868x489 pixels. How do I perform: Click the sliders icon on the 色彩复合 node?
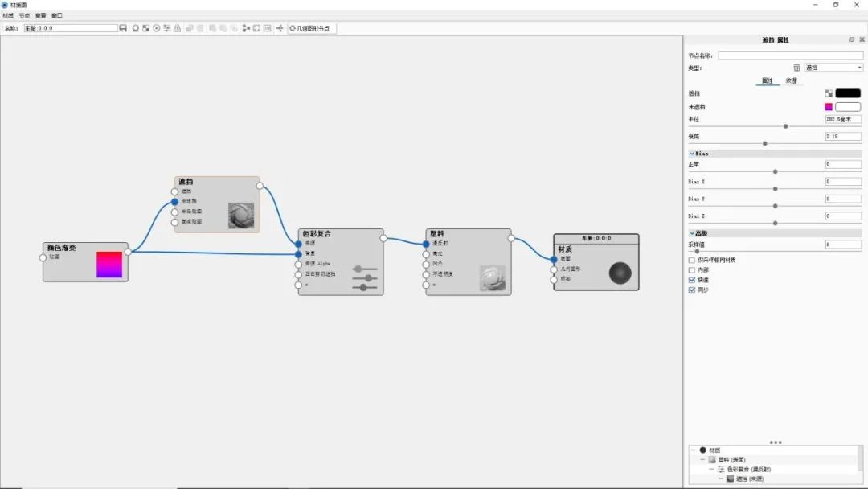click(x=365, y=278)
